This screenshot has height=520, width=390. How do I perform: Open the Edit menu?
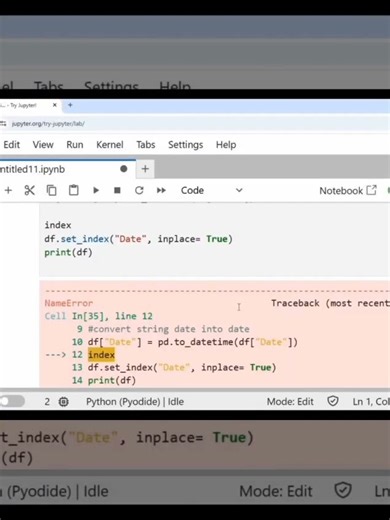pyautogui.click(x=12, y=145)
